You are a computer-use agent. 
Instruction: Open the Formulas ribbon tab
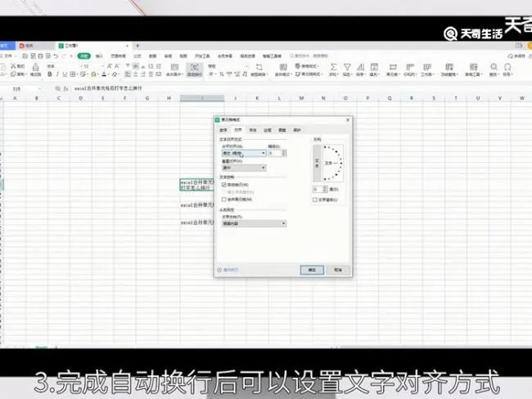pyautogui.click(x=138, y=56)
